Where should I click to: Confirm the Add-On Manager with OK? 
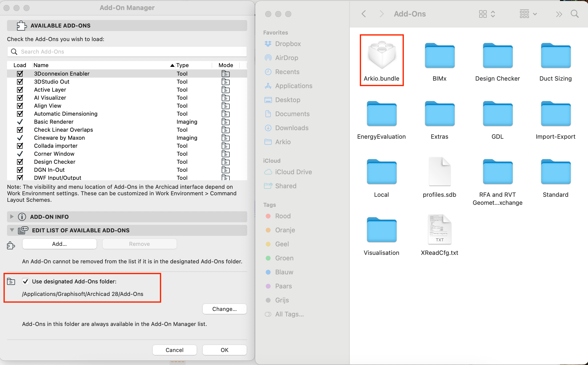pyautogui.click(x=225, y=350)
